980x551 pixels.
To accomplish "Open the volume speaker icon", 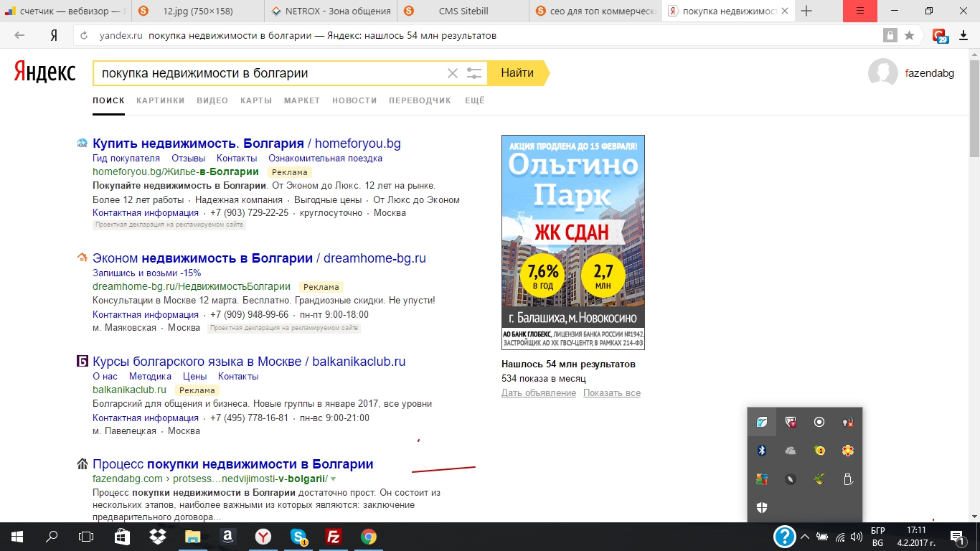I will 855,536.
